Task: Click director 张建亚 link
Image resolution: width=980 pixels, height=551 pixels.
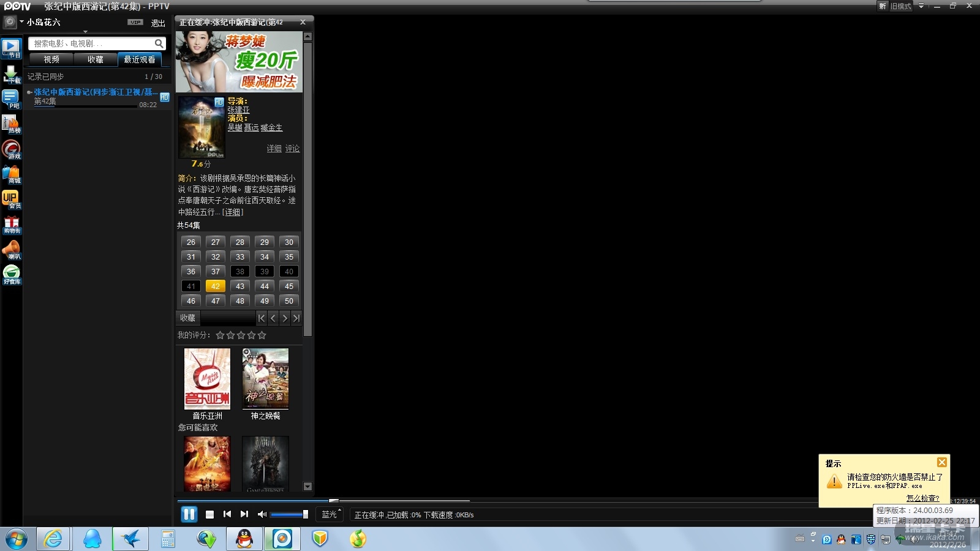Action: coord(238,110)
